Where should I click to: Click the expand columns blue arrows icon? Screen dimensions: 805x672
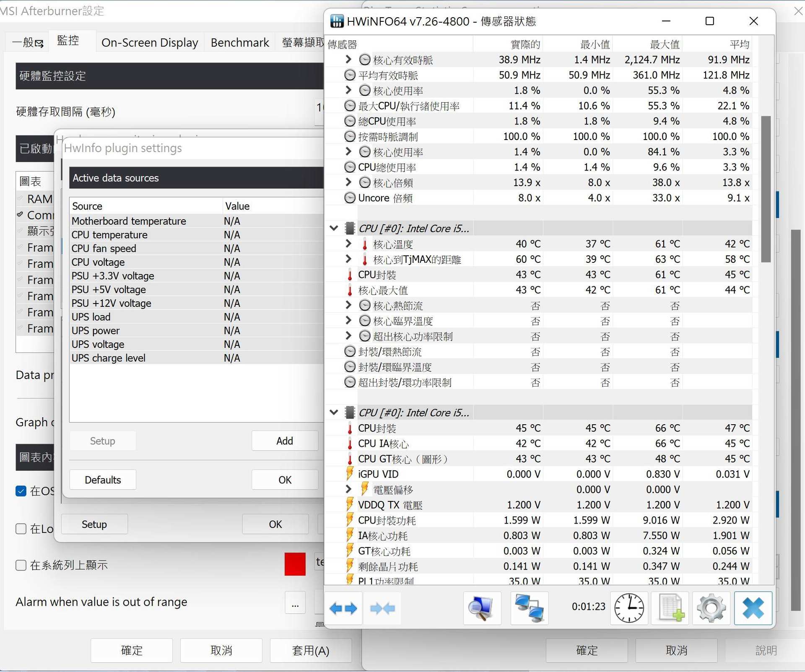point(343,608)
